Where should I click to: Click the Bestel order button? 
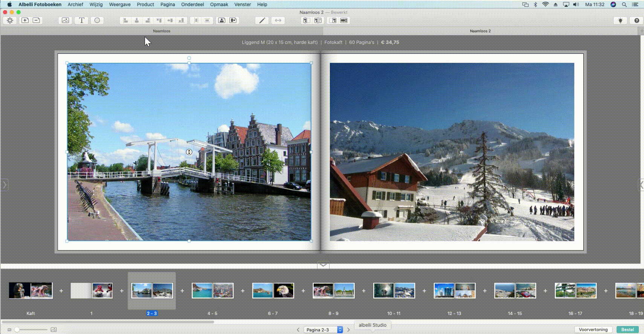pos(627,329)
